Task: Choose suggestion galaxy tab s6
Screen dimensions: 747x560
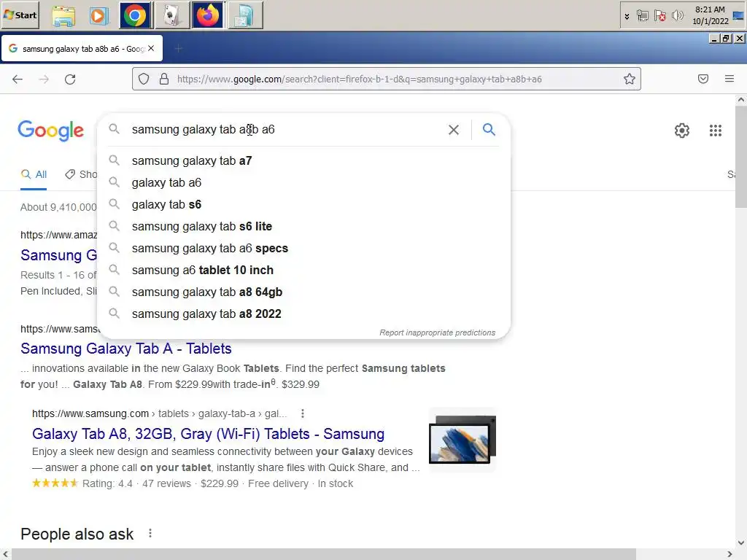Action: point(303,205)
